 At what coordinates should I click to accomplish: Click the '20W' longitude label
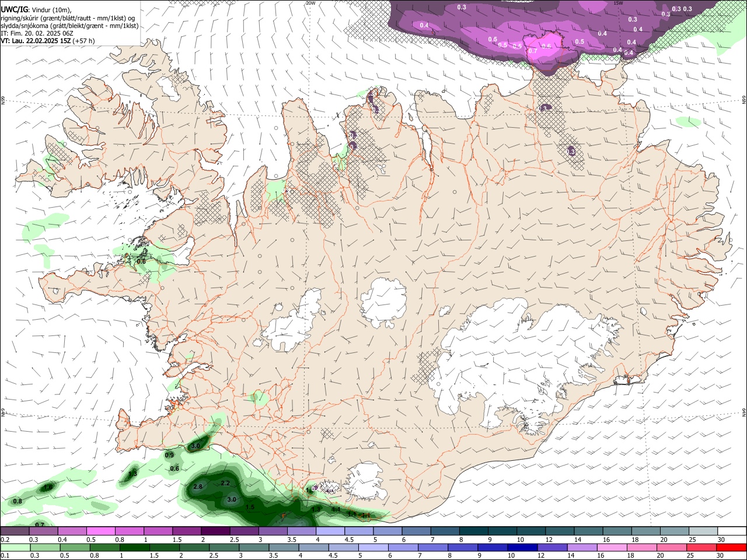[x=310, y=3]
